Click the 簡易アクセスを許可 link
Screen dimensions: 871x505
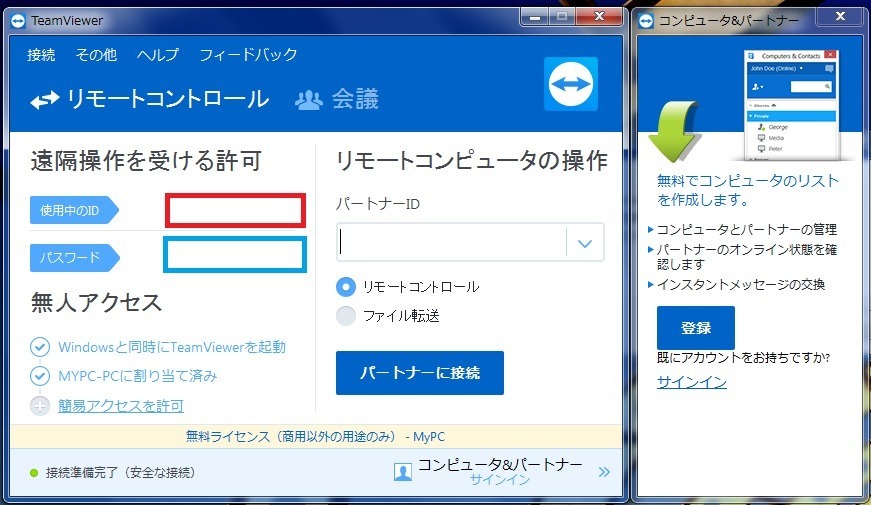[x=121, y=406]
